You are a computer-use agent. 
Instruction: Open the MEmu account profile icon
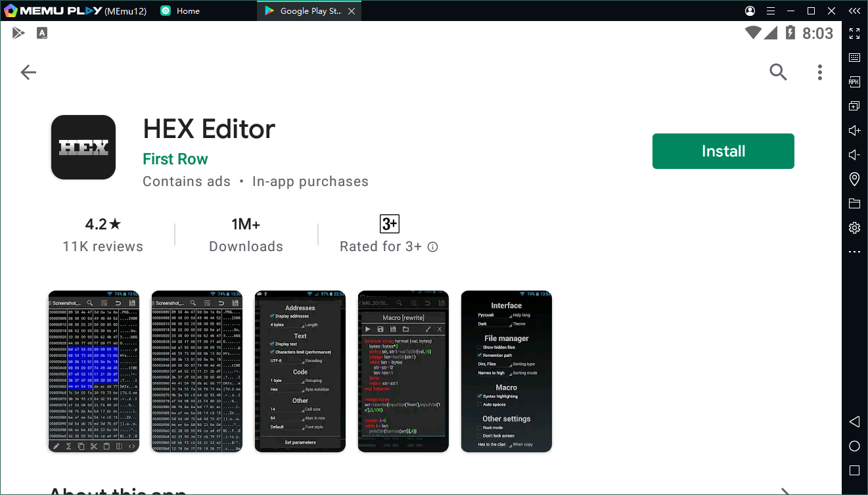750,11
